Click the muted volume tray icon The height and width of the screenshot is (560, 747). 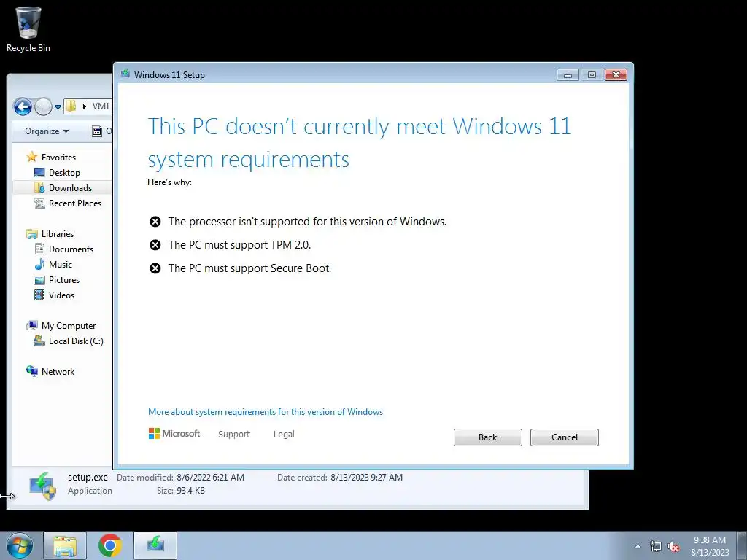pyautogui.click(x=673, y=546)
